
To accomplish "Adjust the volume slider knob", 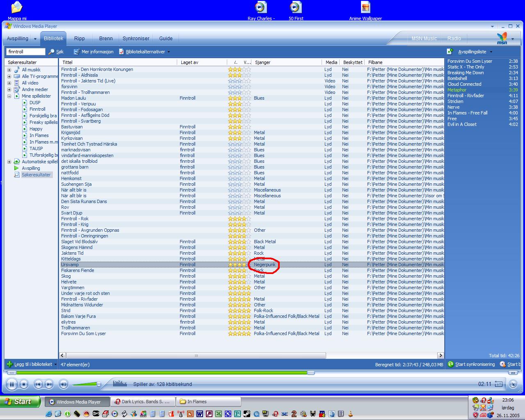I will click(98, 384).
